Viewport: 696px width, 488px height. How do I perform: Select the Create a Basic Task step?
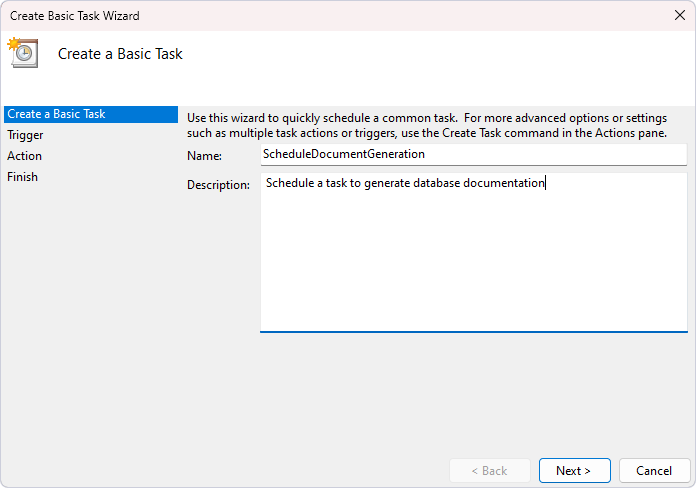tap(91, 114)
